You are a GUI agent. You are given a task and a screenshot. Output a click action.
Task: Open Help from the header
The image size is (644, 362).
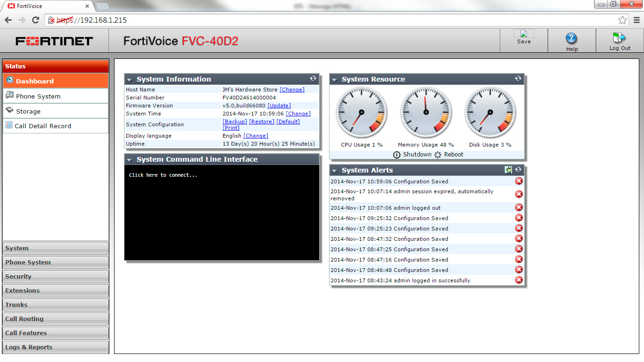point(571,39)
